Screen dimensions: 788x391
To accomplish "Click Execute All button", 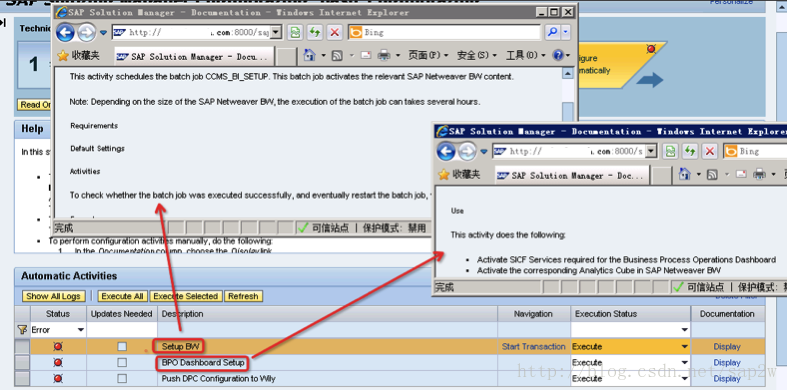I will pos(122,296).
